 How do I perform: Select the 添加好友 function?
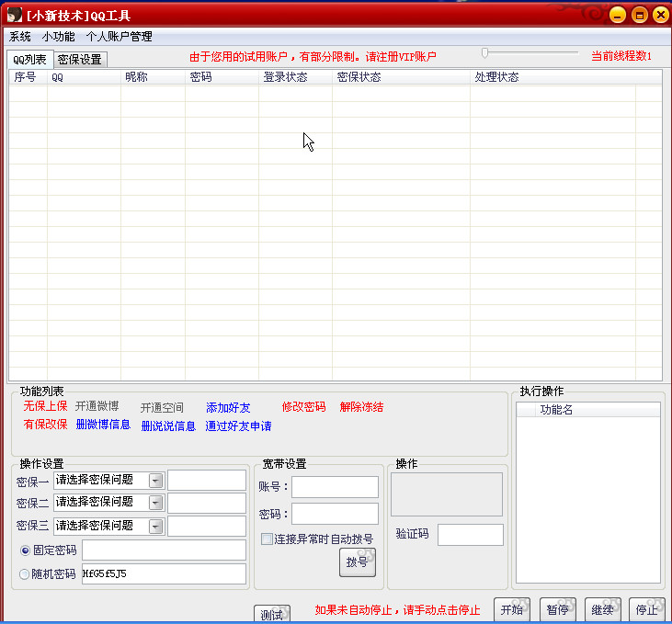(x=228, y=407)
